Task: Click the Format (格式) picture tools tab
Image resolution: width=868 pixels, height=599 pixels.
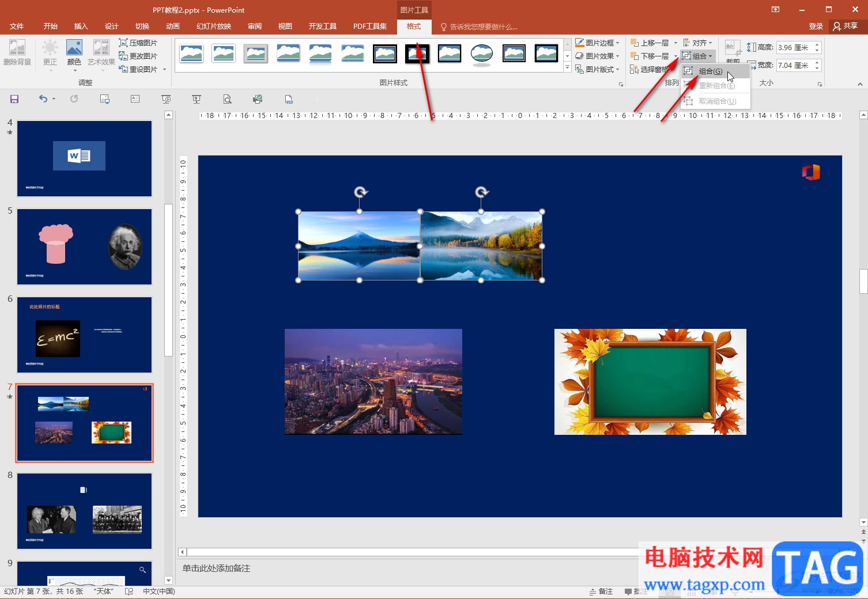Action: click(414, 26)
